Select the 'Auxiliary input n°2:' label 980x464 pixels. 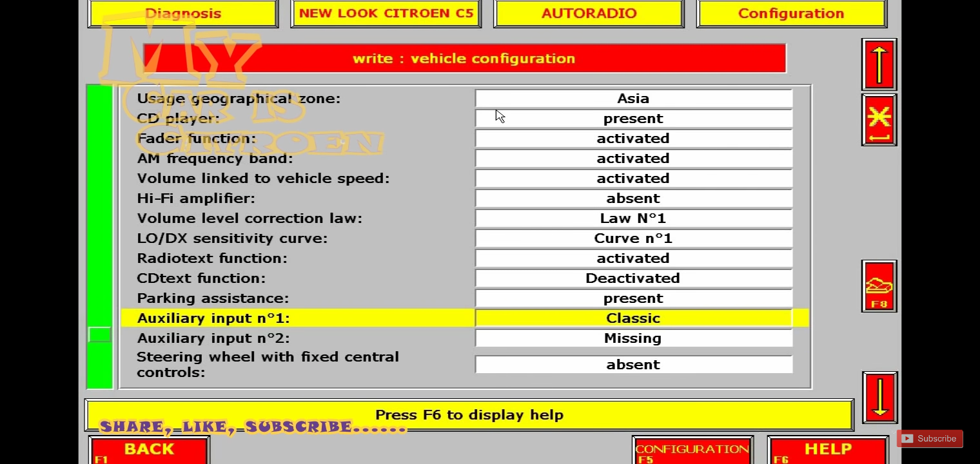click(213, 338)
